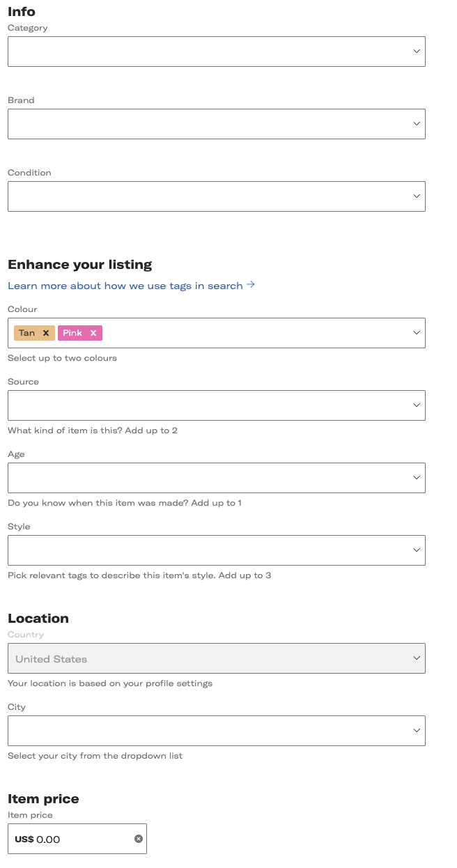
Task: Click inside the Condition field
Action: 209,196
